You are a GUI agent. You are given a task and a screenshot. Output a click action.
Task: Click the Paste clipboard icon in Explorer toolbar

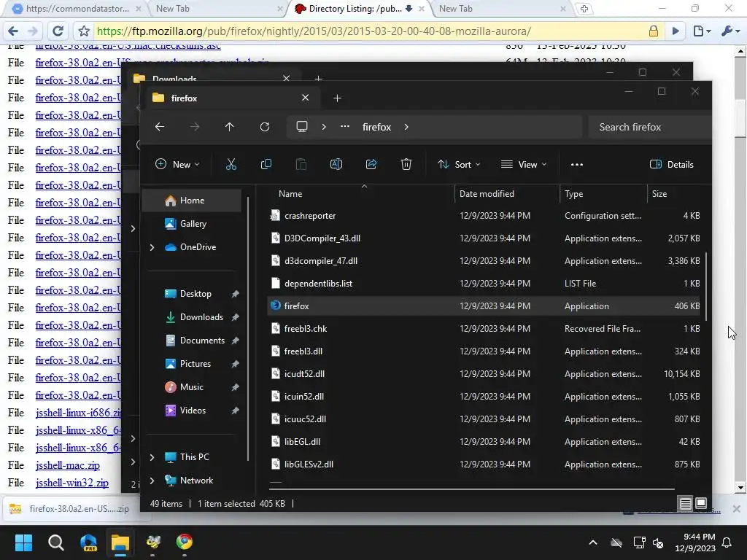[x=301, y=164]
